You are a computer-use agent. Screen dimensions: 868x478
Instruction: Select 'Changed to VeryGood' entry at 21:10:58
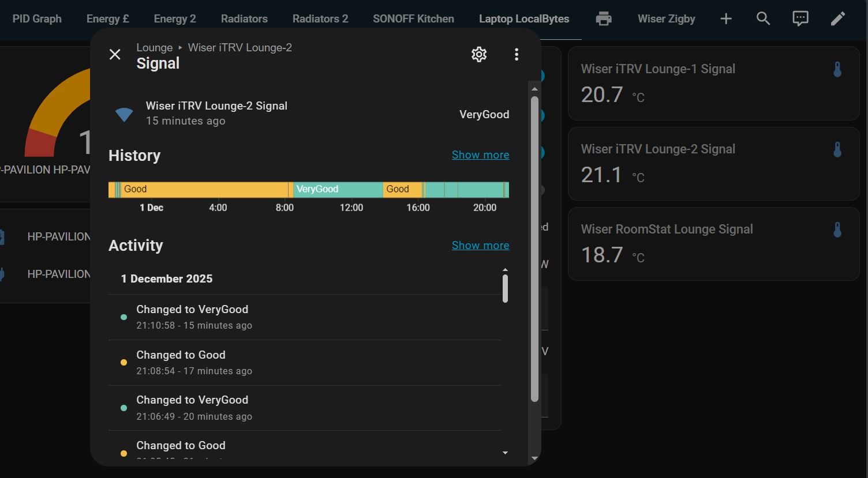tap(305, 317)
